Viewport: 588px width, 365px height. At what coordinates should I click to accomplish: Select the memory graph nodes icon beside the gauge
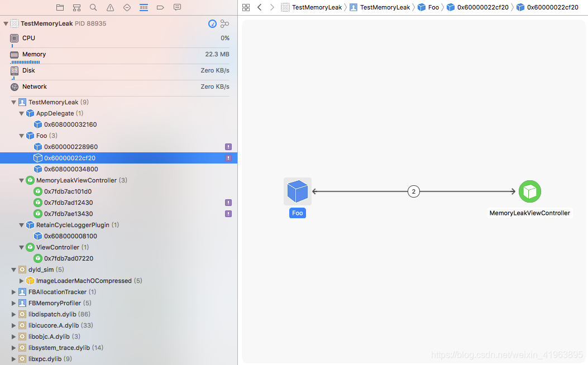click(x=224, y=23)
